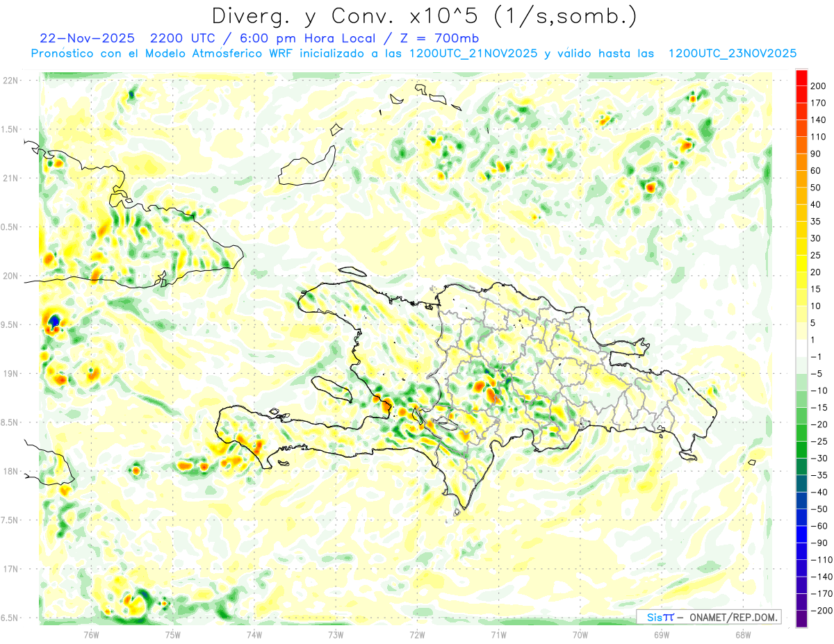Click the "20N" latitude label

point(10,276)
